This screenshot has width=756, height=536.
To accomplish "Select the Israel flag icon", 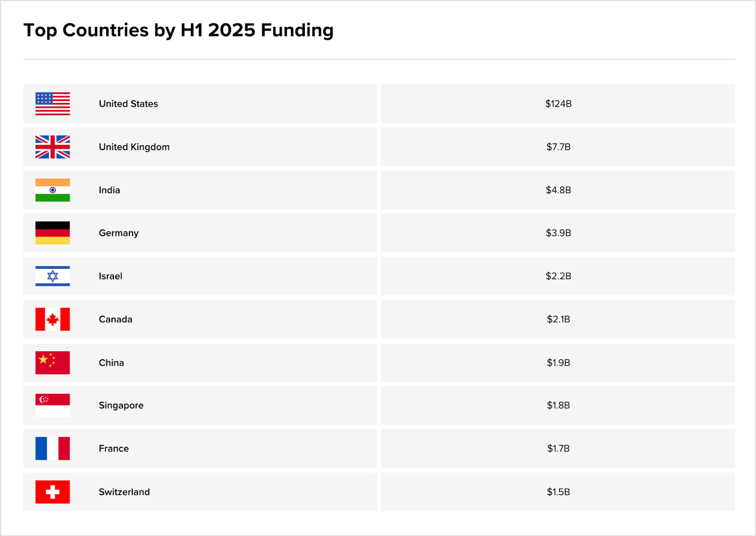I will coord(52,276).
